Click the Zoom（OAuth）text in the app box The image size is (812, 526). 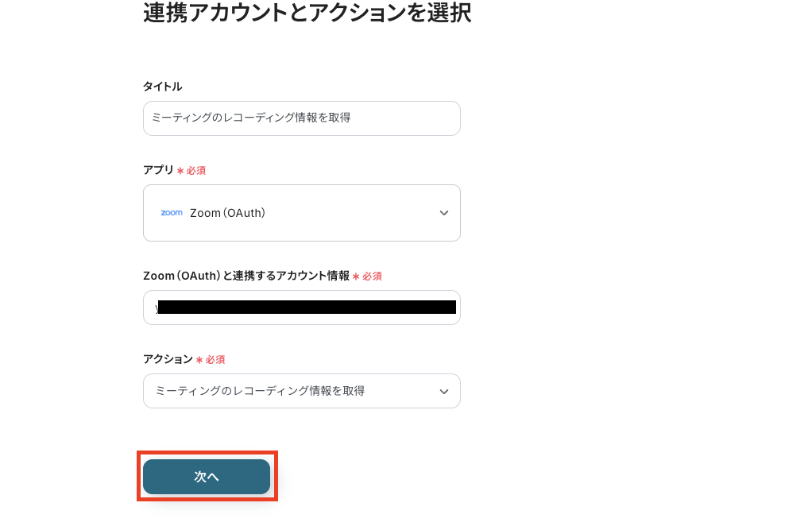coord(227,212)
